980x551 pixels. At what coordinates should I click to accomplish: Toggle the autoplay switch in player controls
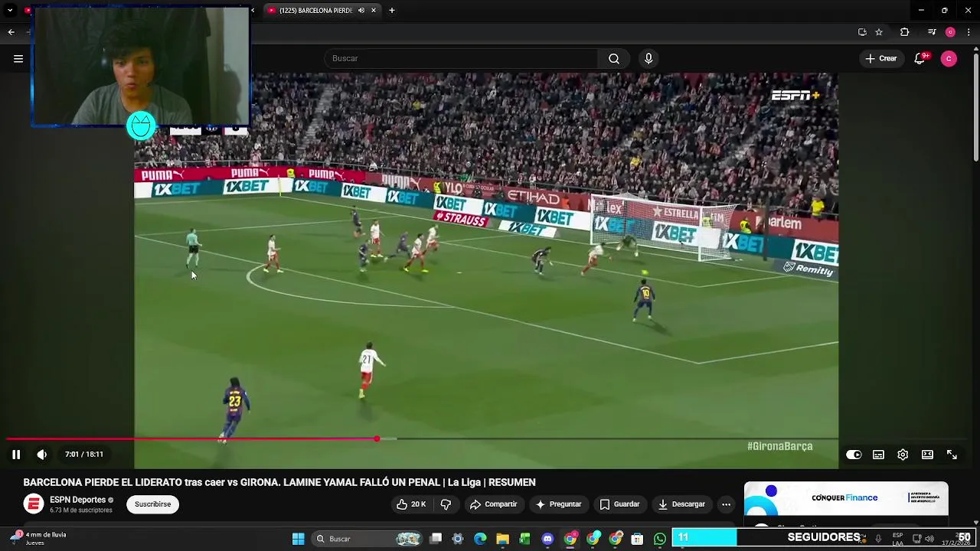pyautogui.click(x=854, y=455)
